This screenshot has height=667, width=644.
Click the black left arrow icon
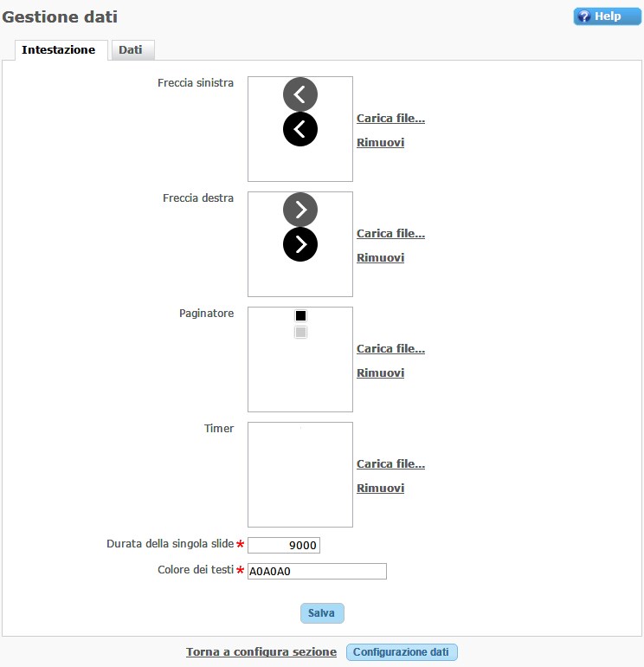coord(300,129)
